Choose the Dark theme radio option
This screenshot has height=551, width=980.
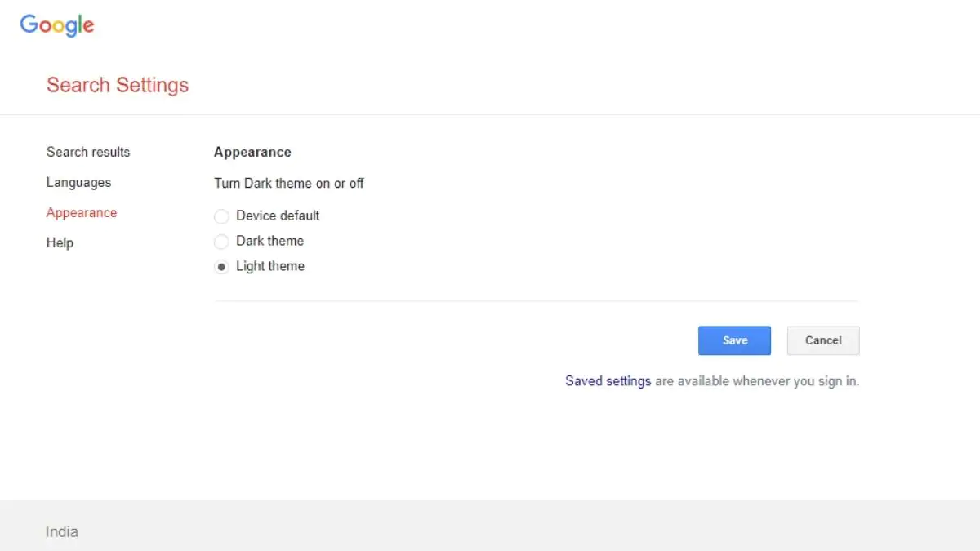click(x=221, y=242)
